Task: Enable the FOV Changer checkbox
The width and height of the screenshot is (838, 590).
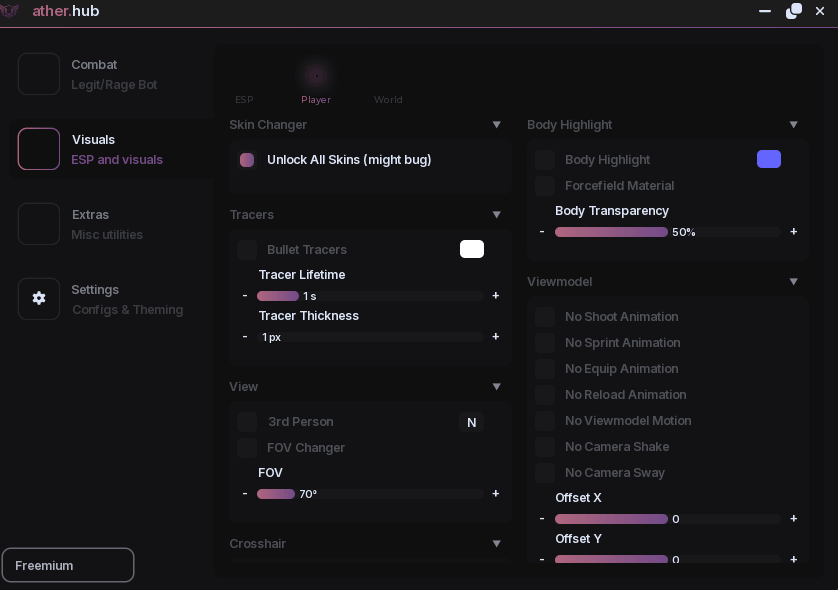Action: 247,447
